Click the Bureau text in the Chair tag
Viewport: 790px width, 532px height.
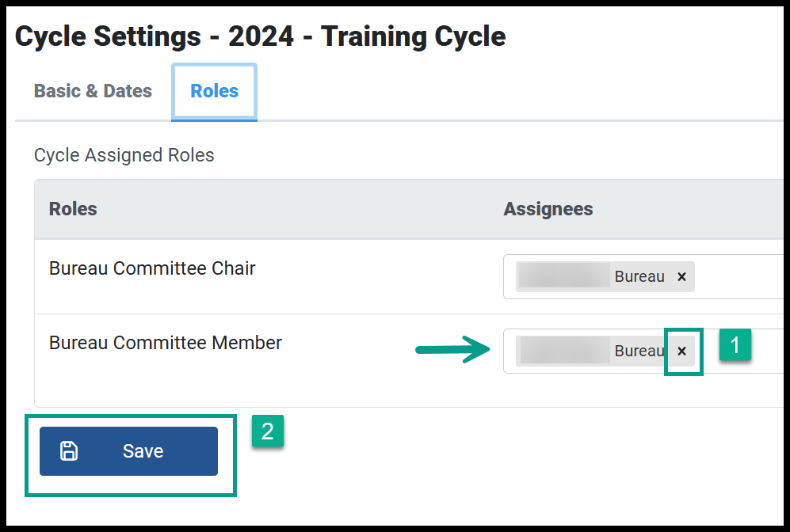coord(639,276)
